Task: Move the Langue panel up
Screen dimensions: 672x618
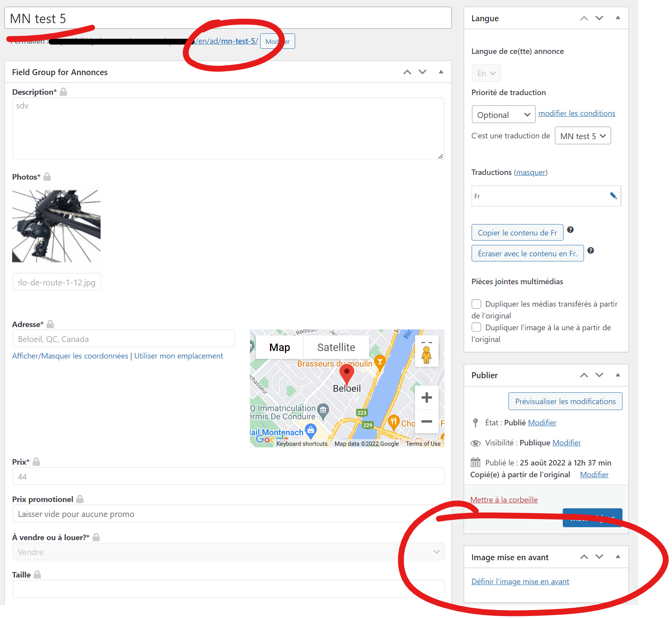Action: 584,18
